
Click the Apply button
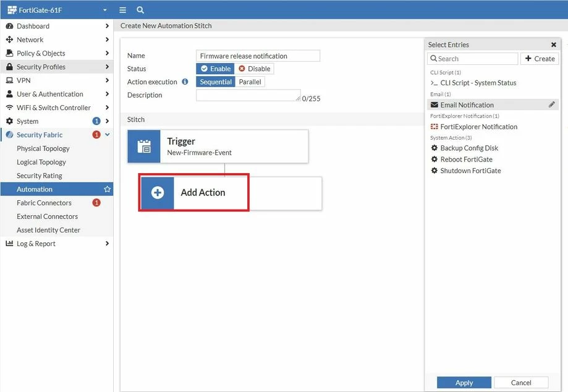pos(464,383)
